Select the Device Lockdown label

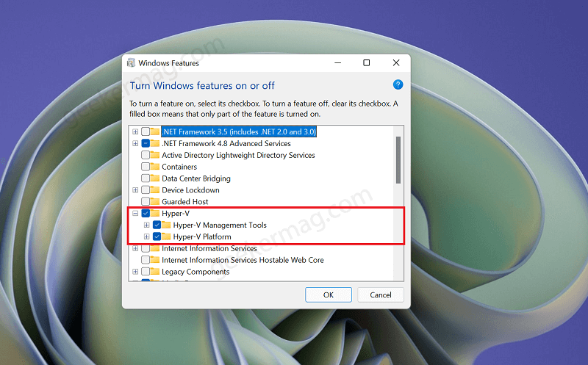click(x=190, y=190)
